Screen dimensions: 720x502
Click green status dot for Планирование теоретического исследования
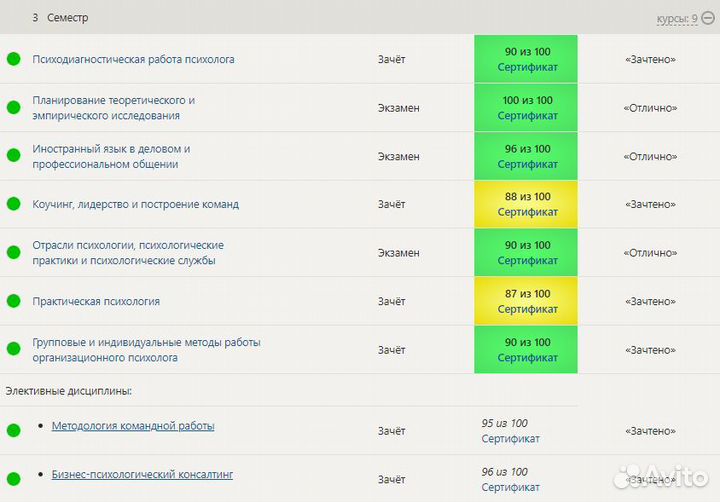pos(14,107)
